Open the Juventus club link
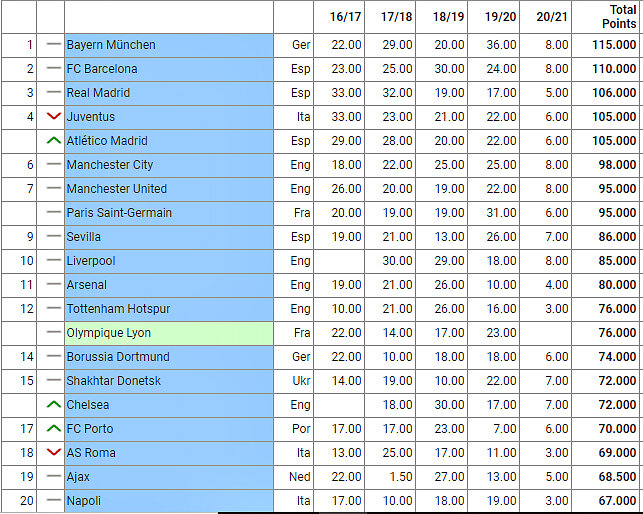This screenshot has height=514, width=643. [x=91, y=117]
